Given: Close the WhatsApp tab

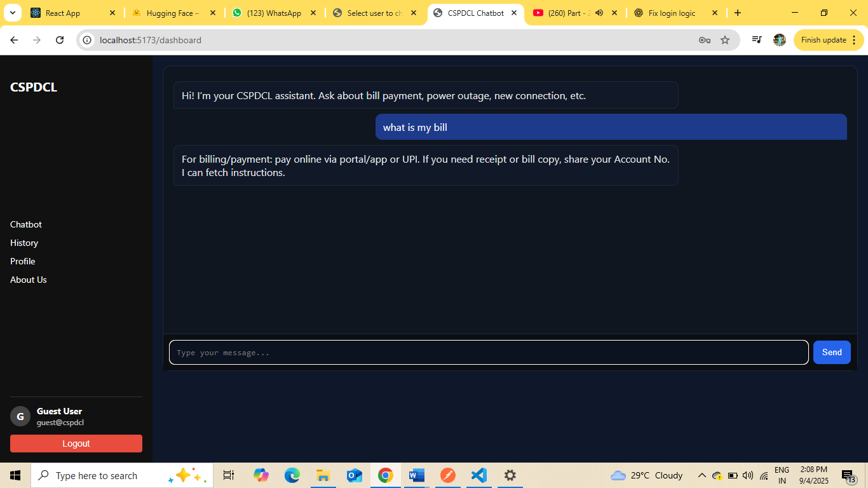Looking at the screenshot, I should pyautogui.click(x=313, y=13).
